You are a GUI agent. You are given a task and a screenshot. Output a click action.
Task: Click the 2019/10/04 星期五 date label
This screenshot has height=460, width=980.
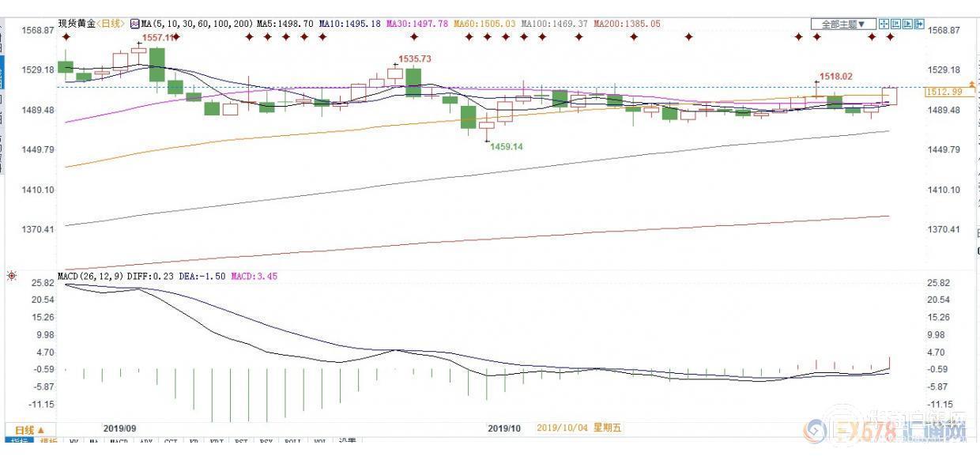pyautogui.click(x=579, y=428)
